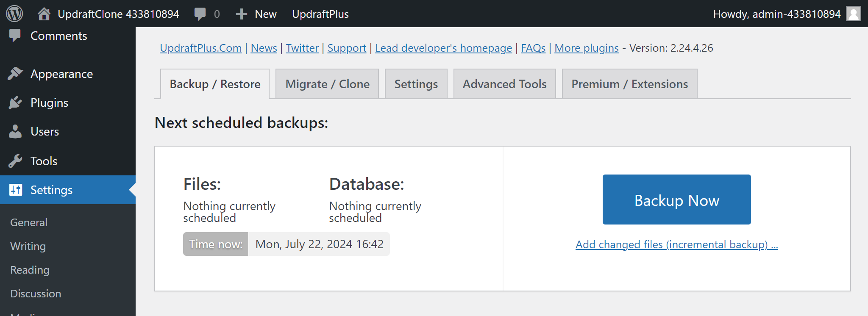Open General settings submenu item
The width and height of the screenshot is (868, 316).
(29, 222)
